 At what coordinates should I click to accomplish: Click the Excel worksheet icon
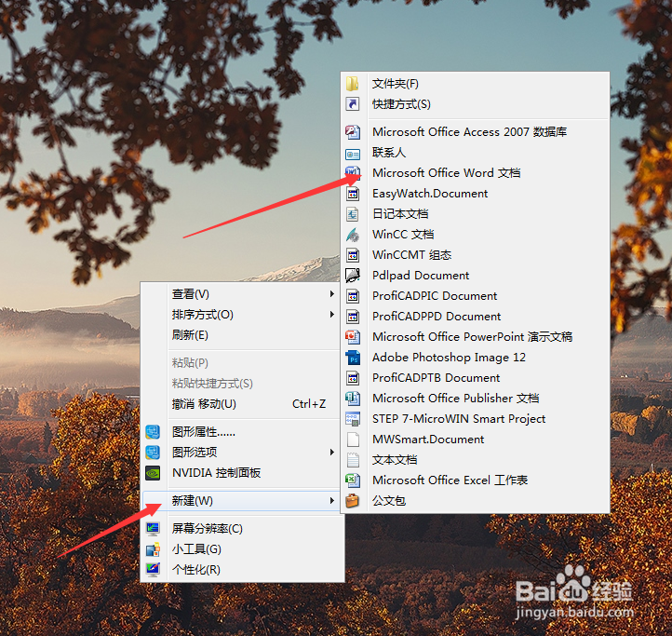click(352, 480)
